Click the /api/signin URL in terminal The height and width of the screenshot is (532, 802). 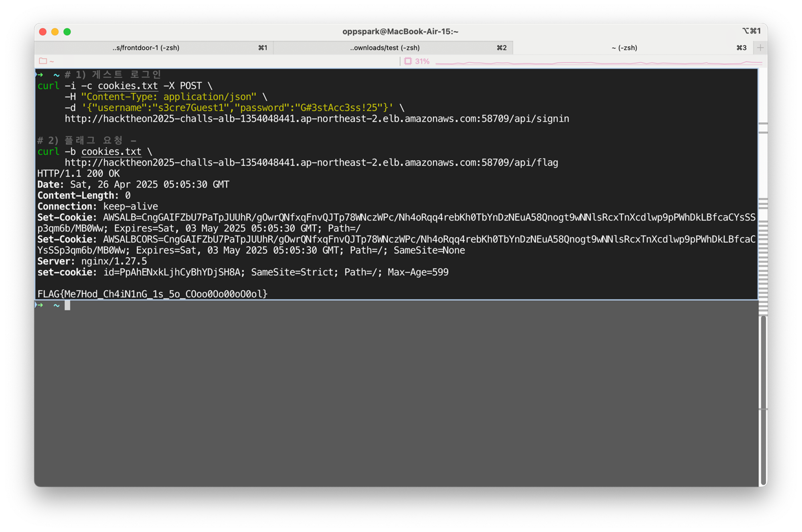point(317,119)
